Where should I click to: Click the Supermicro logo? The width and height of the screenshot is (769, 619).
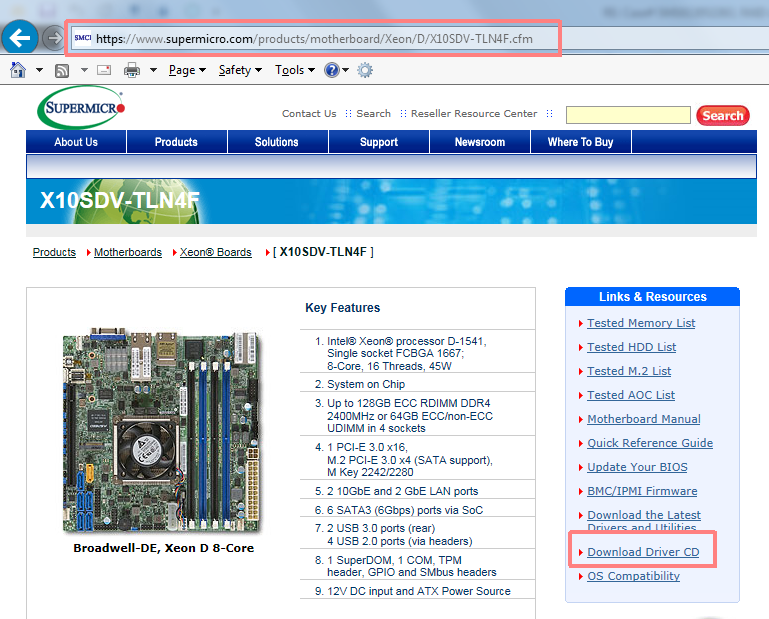coord(81,107)
